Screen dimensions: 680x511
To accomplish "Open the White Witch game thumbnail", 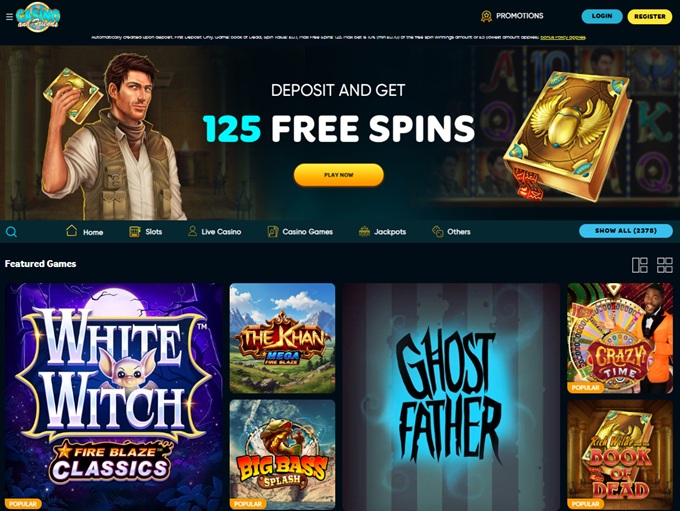I will (x=114, y=396).
